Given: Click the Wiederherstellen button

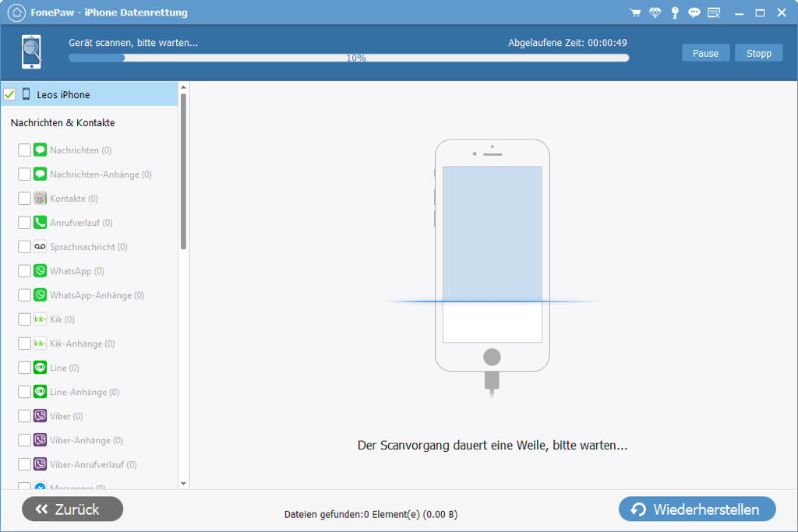Looking at the screenshot, I should pos(697,509).
